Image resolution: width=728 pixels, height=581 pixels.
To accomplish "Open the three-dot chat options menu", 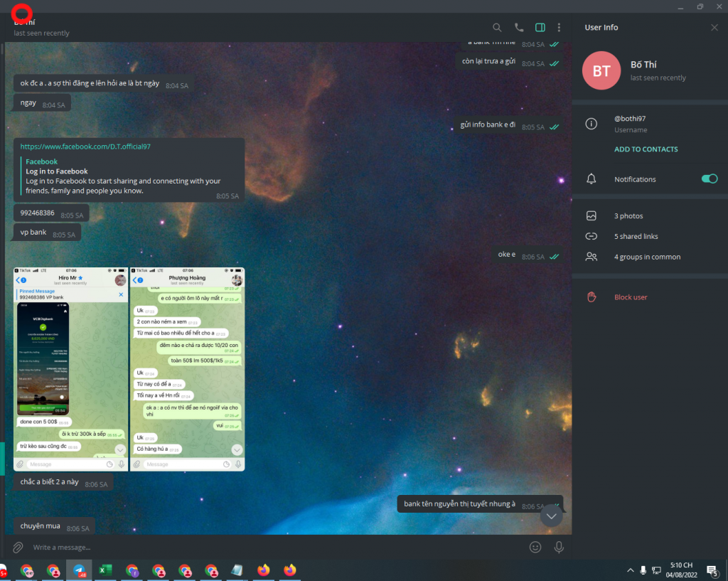I will 560,28.
